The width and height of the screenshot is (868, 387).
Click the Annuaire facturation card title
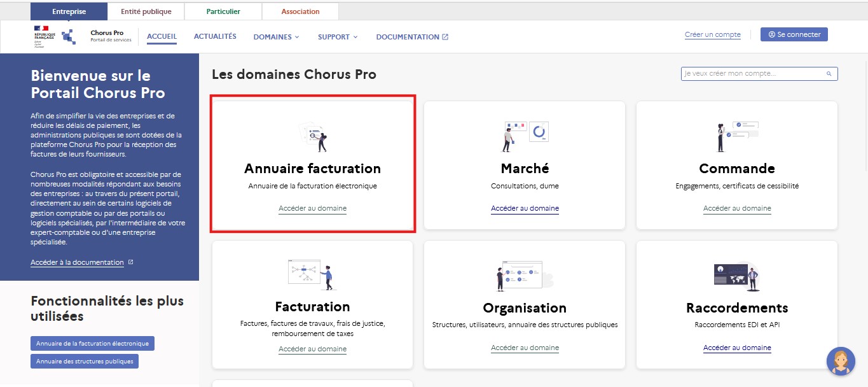(x=312, y=169)
